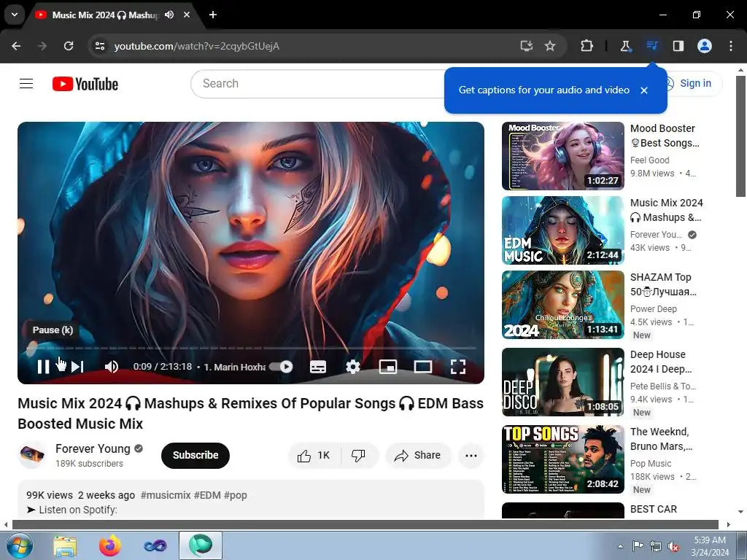Open browser profile avatar
The height and width of the screenshot is (560, 747).
tap(705, 46)
